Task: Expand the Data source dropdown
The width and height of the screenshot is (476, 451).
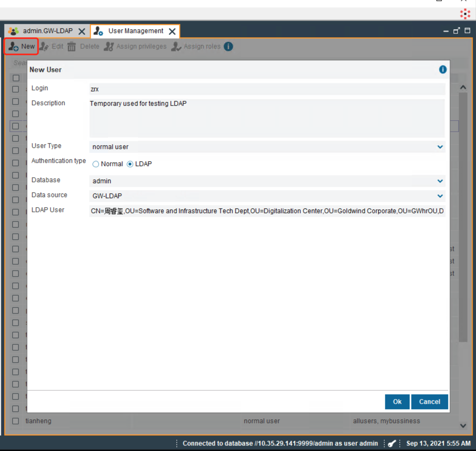Action: 440,196
